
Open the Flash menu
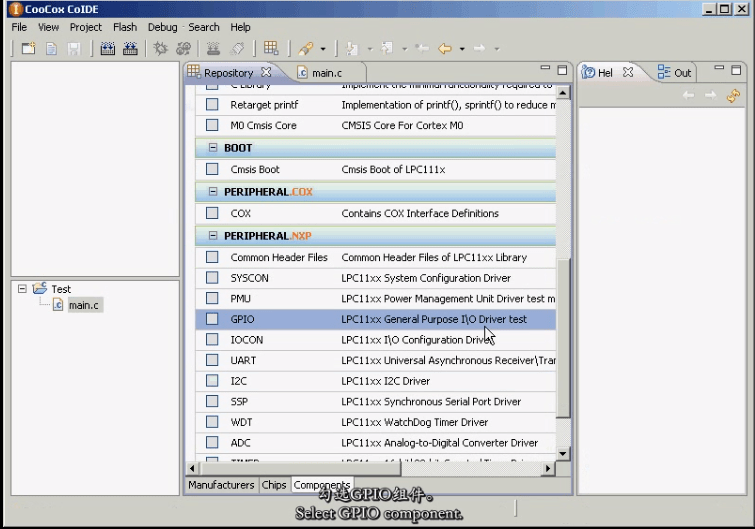click(125, 27)
